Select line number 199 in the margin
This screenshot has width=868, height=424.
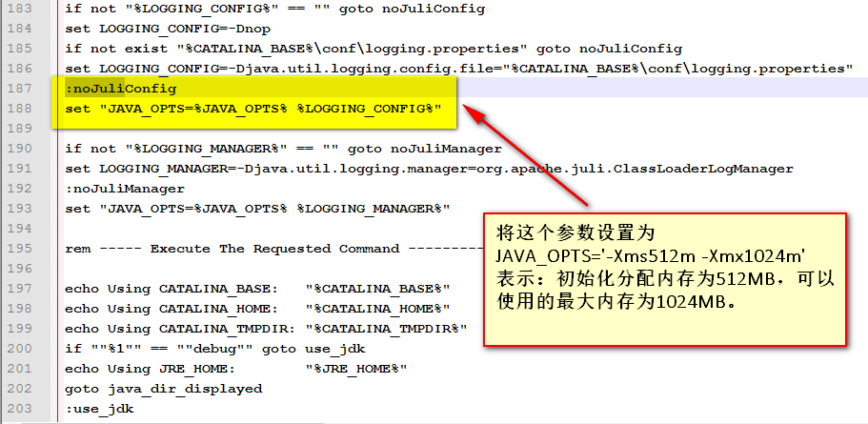click(20, 328)
